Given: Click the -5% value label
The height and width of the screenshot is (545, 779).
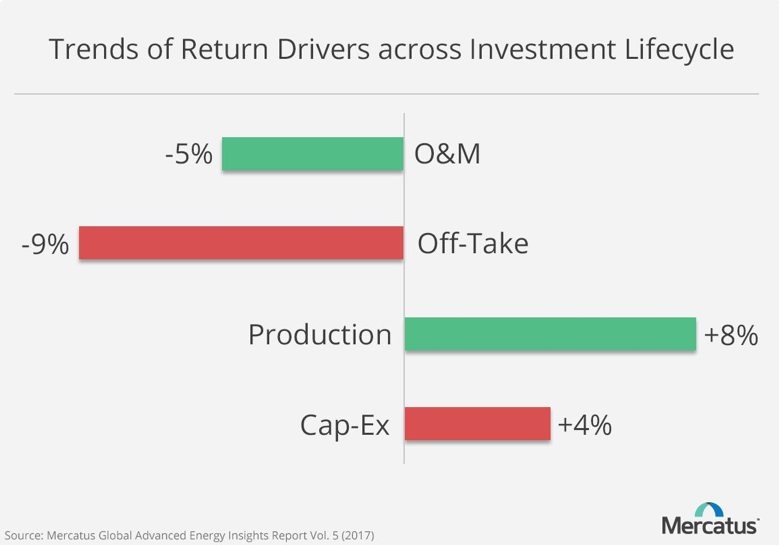Looking at the screenshot, I should click(189, 154).
